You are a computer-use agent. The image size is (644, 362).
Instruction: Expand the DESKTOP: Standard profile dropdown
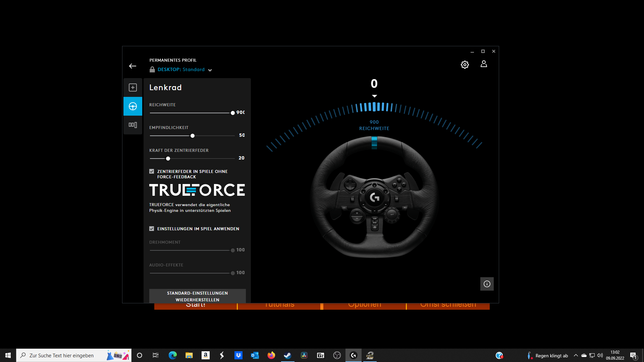(210, 70)
